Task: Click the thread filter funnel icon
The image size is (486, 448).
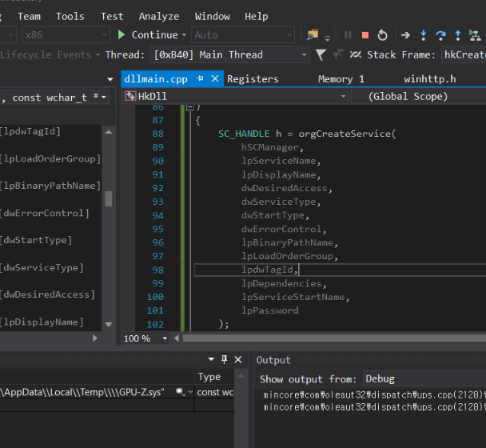Action: (321, 54)
